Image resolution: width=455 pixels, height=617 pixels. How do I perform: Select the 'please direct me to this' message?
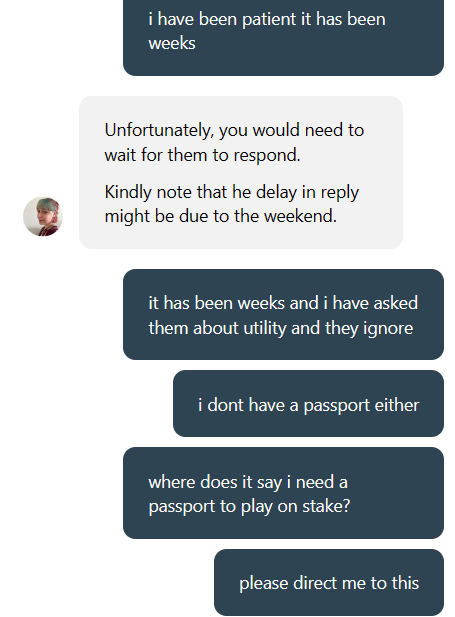pyautogui.click(x=329, y=582)
